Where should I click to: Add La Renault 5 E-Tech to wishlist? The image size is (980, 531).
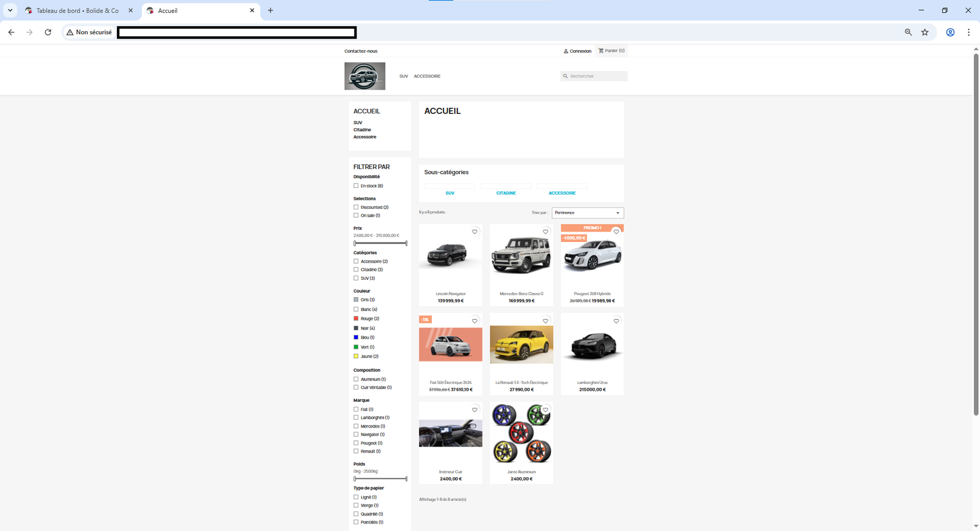click(x=546, y=321)
